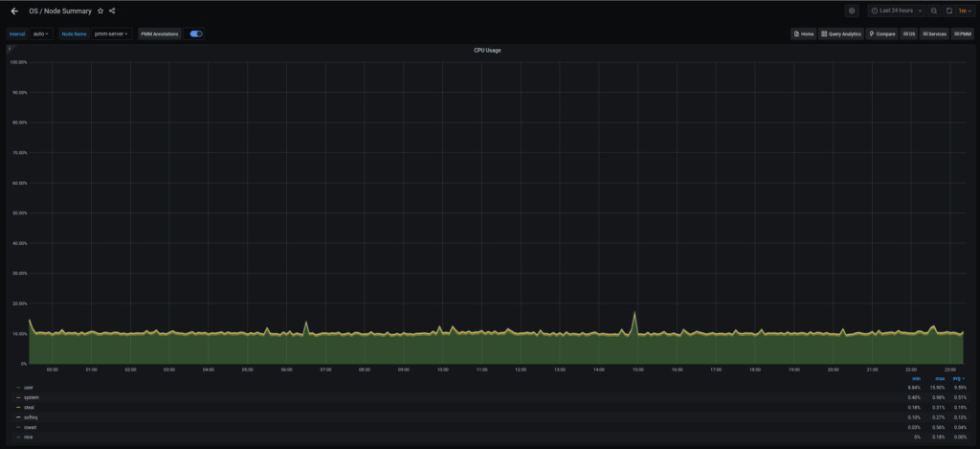Go to the Home dashboard link
The height and width of the screenshot is (449, 980).
point(804,34)
